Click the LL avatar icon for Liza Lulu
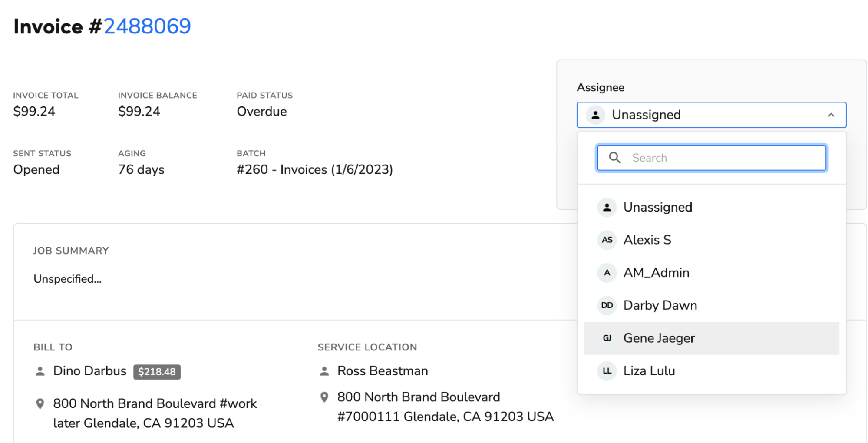The height and width of the screenshot is (443, 868). click(607, 371)
